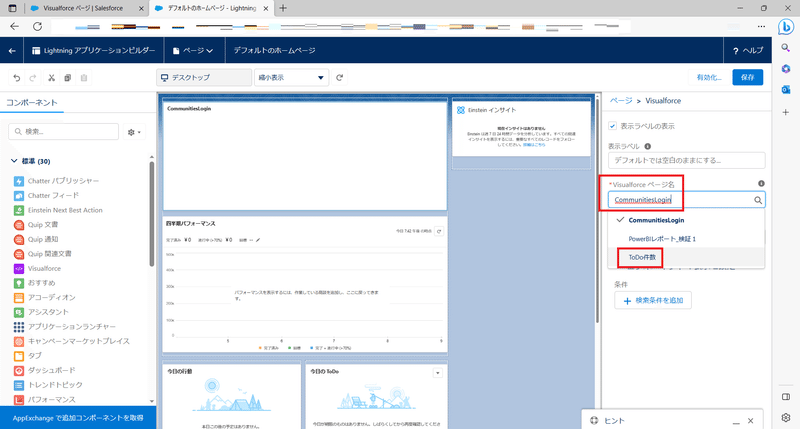Open Edge sidebar settings gear
Viewport: 800px width, 429px height.
click(x=786, y=417)
